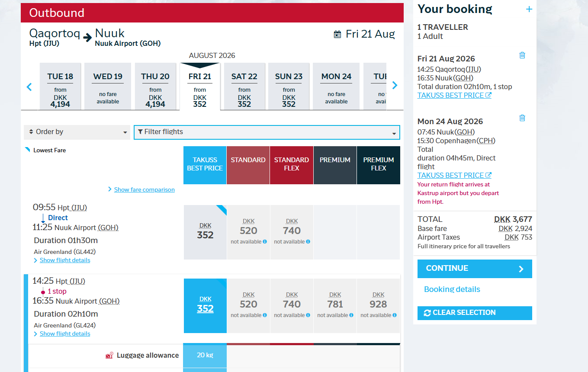Open the calendar icon next to Fri 21 Aug
588x372 pixels.
[337, 35]
